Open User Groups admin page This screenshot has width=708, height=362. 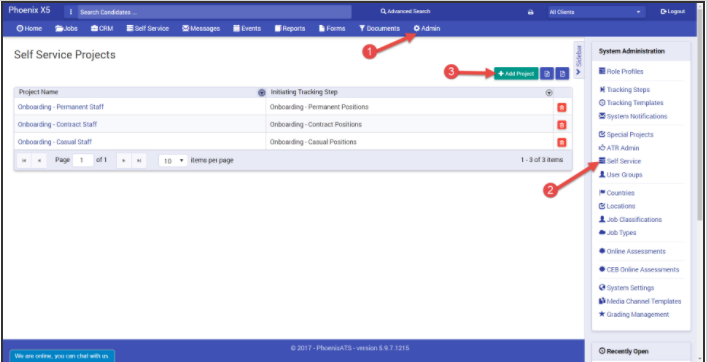[620, 175]
